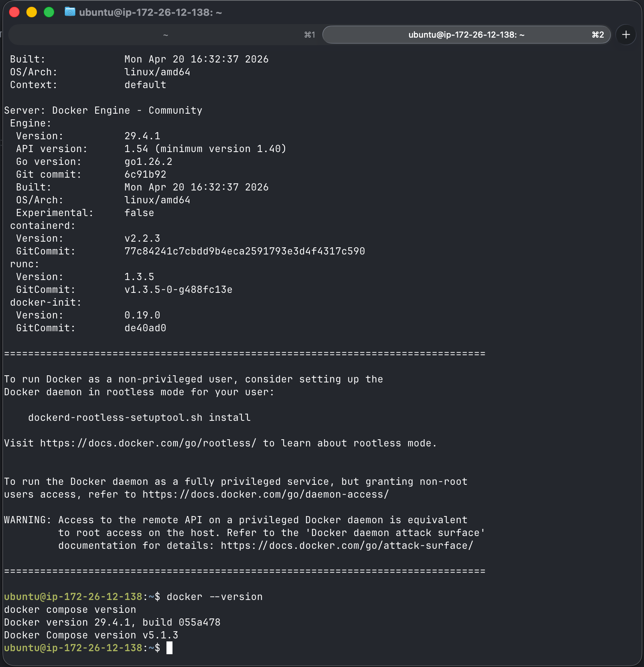Viewport: 644px width, 667px height.
Task: Click the window title ubuntu@ip-172-26-12-138: ~
Action: [x=150, y=12]
